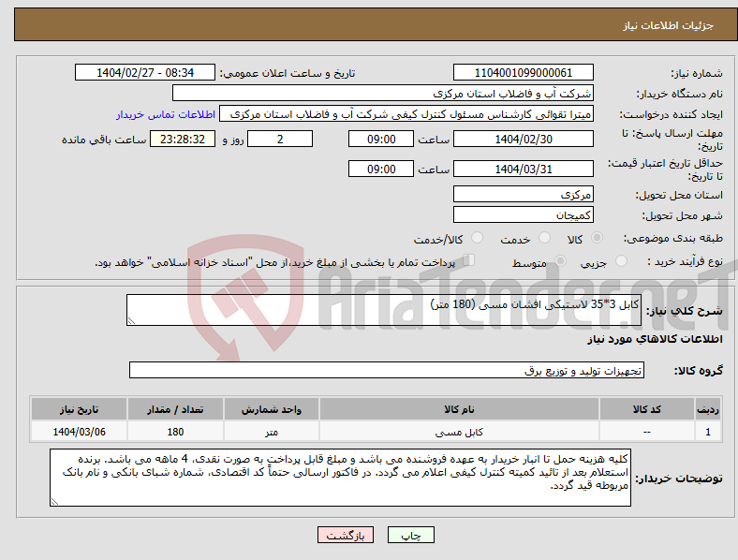Viewport: 738px width, 560px height.
Task: Click the row number cell 1
Action: [708, 432]
